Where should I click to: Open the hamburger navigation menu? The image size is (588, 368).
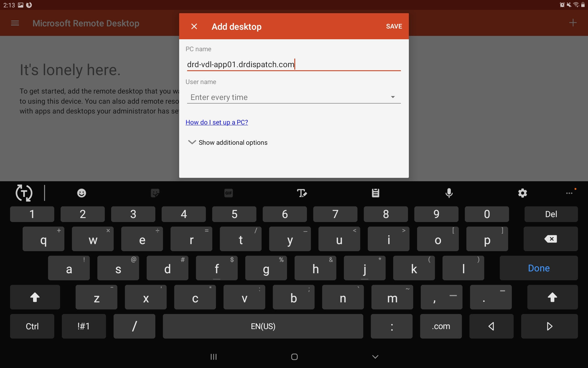tap(15, 23)
